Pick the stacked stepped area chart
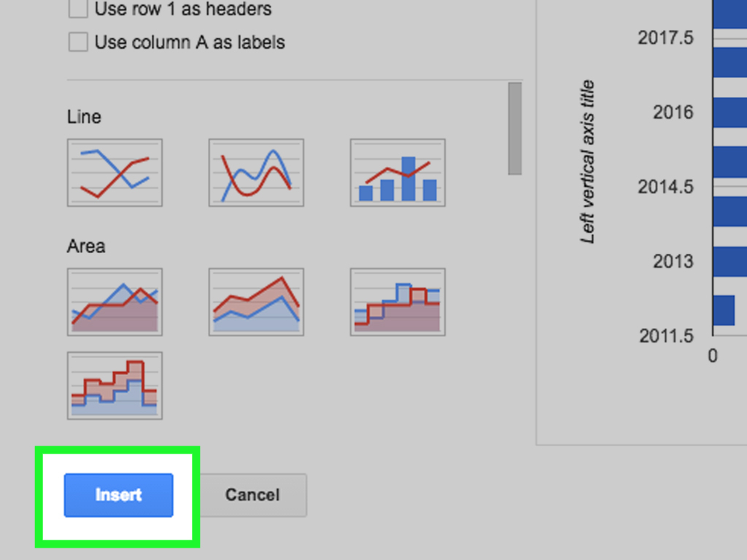 point(115,386)
